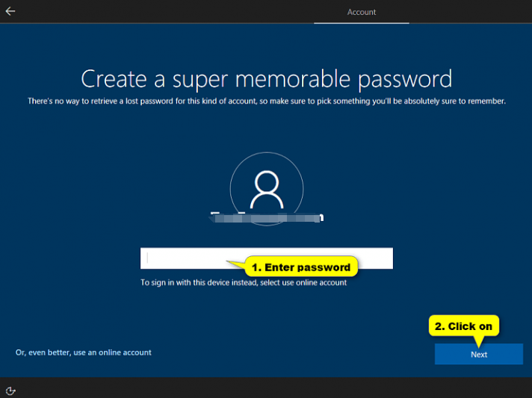
Task: Click the user avatar silhouette icon
Action: pos(266,192)
